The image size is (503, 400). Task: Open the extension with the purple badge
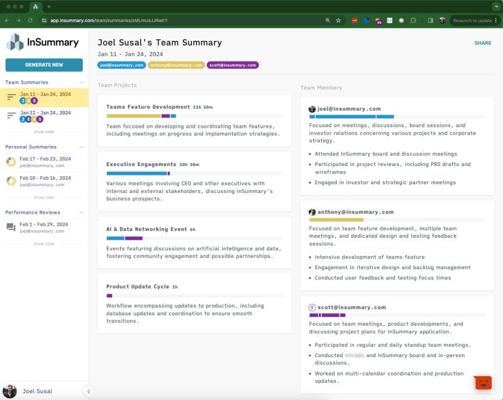[x=378, y=21]
